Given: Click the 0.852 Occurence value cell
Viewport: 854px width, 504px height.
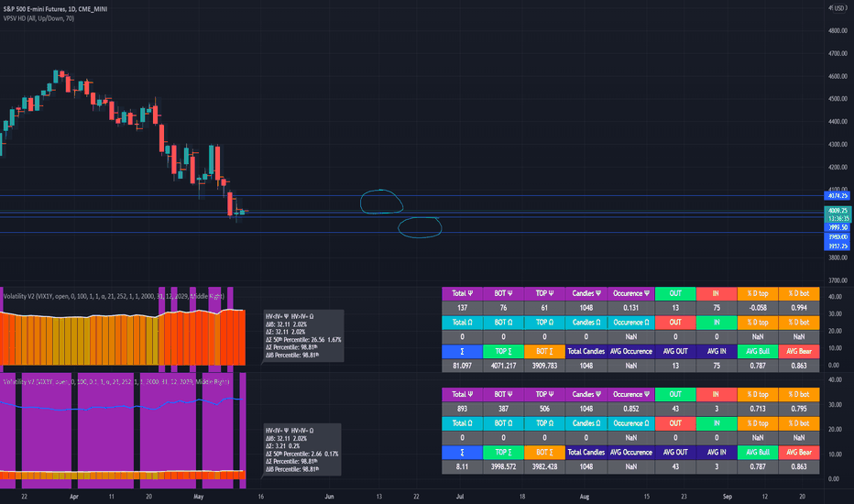Looking at the screenshot, I should 630,409.
